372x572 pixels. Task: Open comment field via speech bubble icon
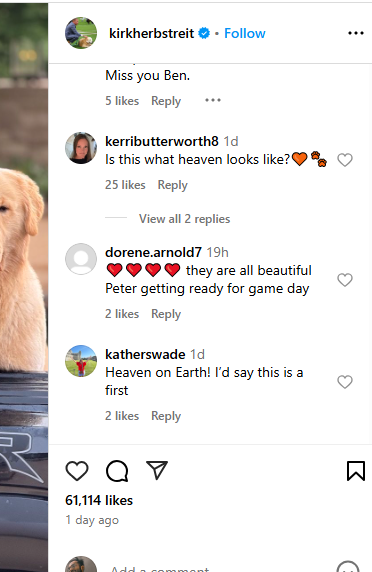(x=117, y=471)
